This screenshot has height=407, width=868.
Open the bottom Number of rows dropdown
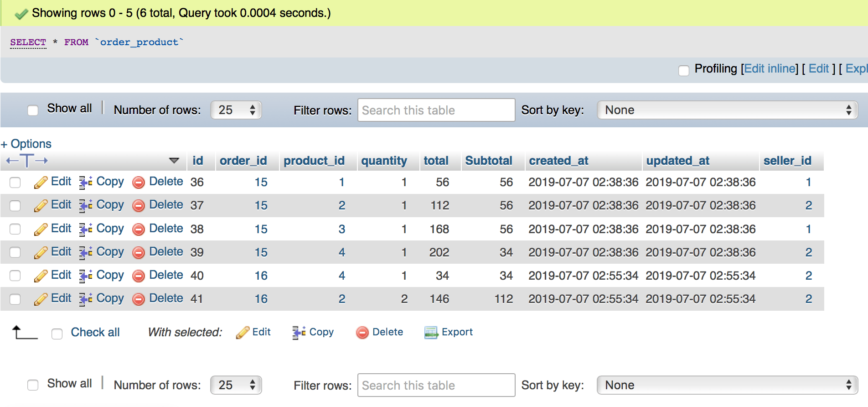tap(236, 385)
